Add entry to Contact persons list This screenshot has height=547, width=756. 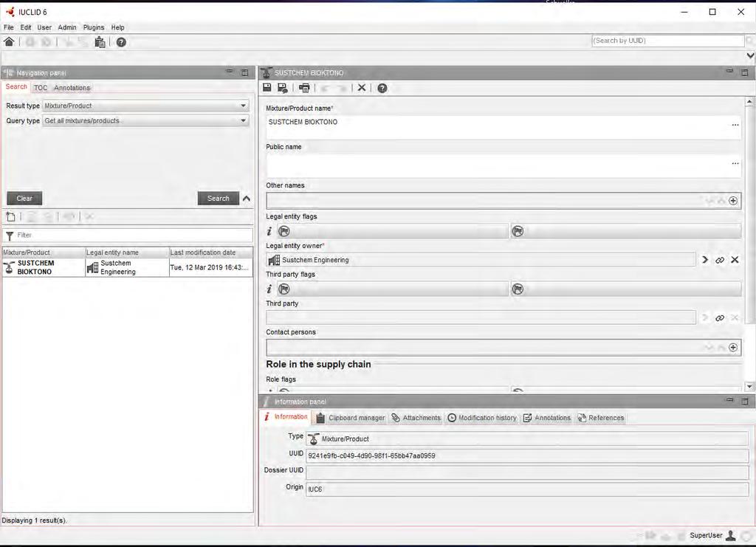tap(733, 348)
